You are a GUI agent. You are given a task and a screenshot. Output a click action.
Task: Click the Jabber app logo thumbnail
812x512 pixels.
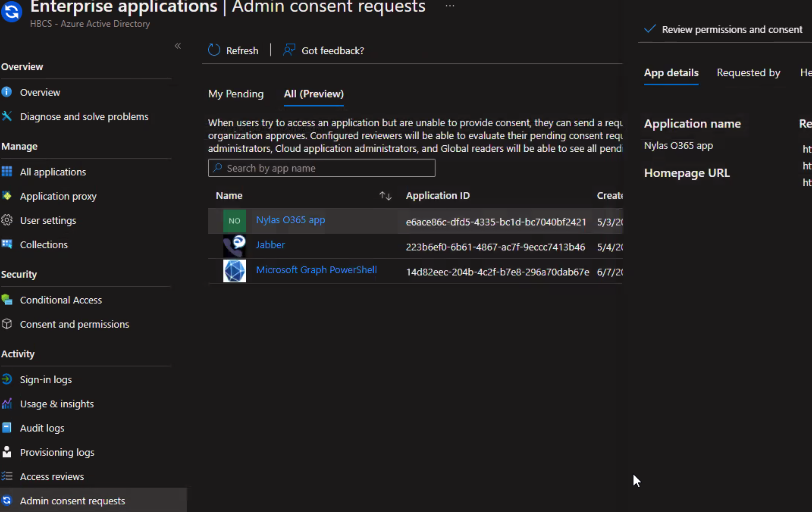coord(234,246)
